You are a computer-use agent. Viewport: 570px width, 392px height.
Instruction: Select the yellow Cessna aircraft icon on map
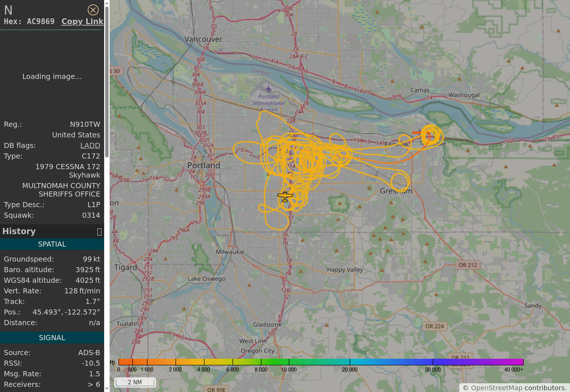285,197
